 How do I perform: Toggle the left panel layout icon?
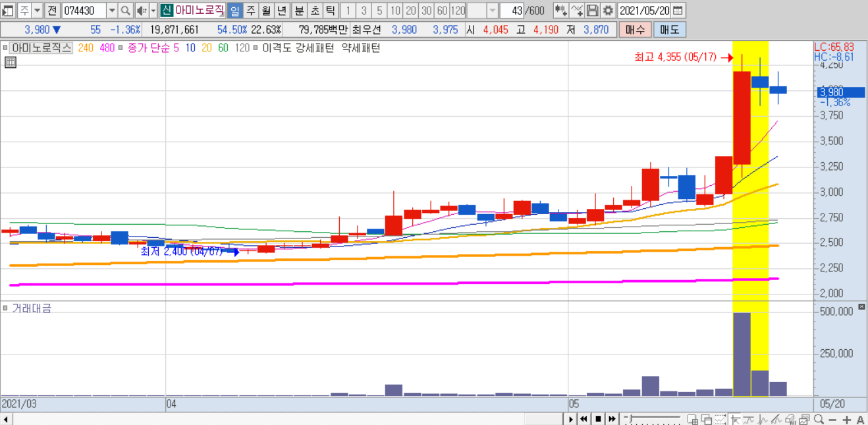click(8, 11)
